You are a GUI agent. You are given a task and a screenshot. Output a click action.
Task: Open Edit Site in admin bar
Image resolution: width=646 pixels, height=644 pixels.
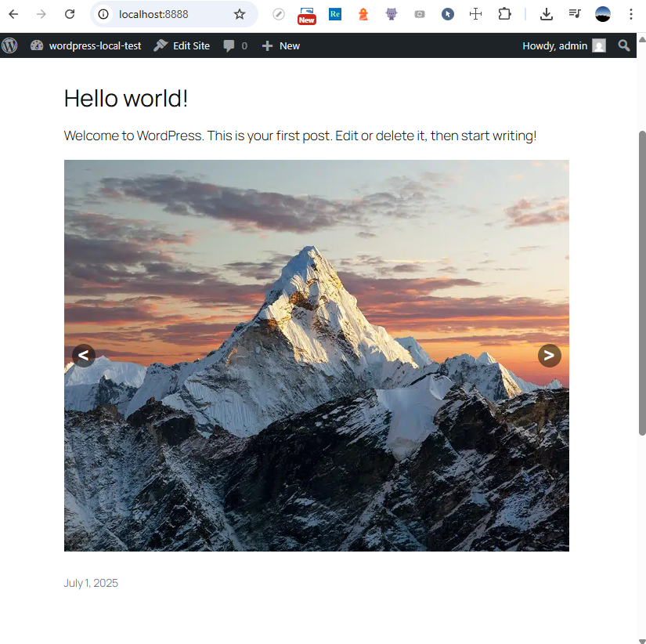click(182, 45)
